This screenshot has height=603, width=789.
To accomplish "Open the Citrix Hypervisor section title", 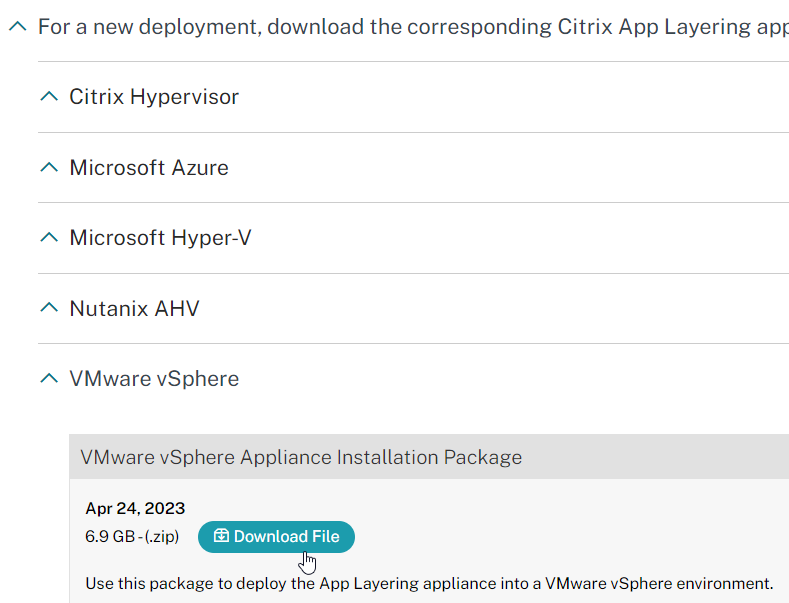I will point(154,97).
